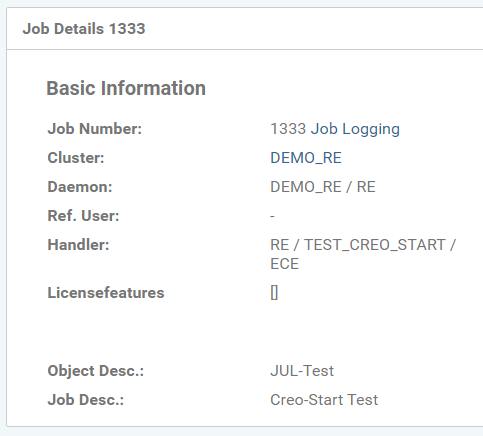
Task: Select the DEMO_RE / RE daemon value
Action: [x=323, y=187]
